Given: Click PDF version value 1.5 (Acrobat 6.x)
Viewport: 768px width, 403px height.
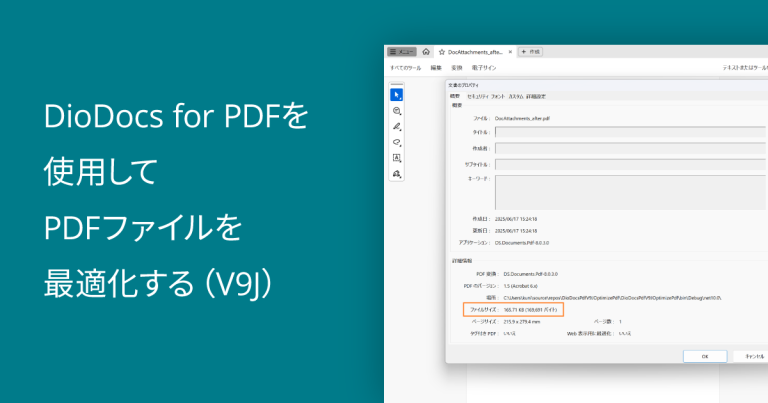Looking at the screenshot, I should pyautogui.click(x=520, y=286).
